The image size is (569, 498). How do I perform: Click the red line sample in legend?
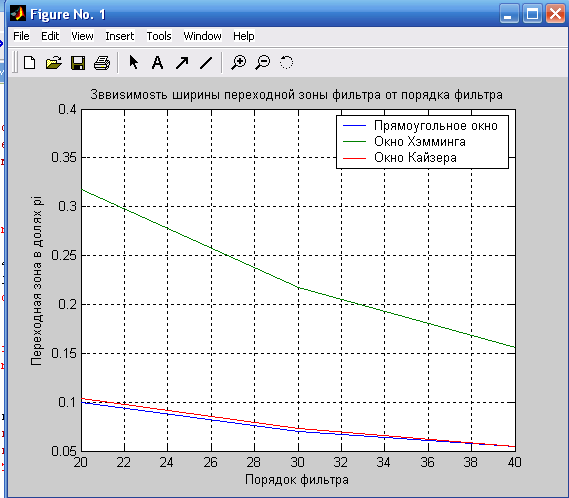pos(354,158)
